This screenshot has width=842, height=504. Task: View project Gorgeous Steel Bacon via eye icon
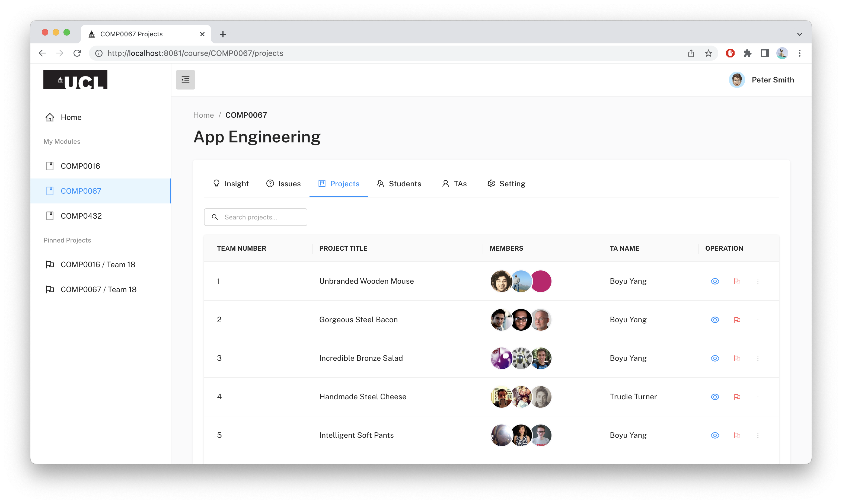click(715, 320)
